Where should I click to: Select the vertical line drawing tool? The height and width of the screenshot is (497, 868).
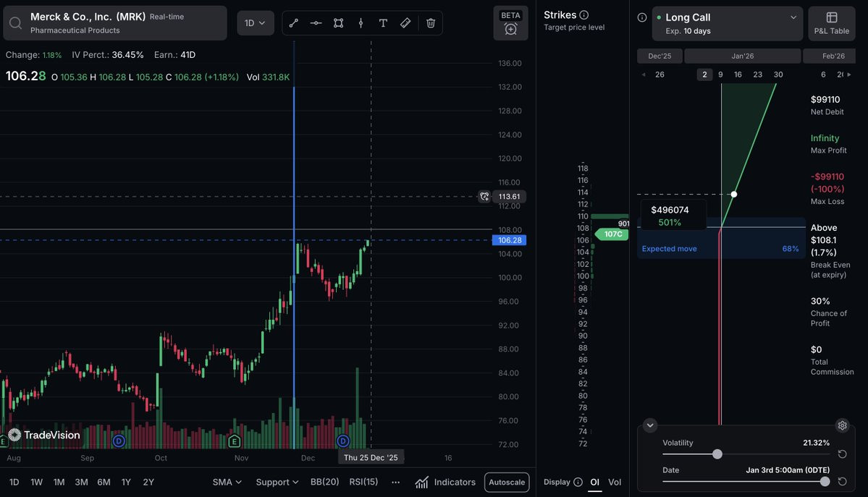(x=361, y=23)
